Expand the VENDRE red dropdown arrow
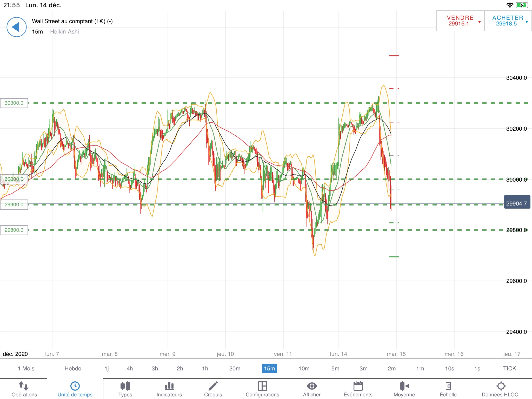The height and width of the screenshot is (399, 532). [x=480, y=22]
